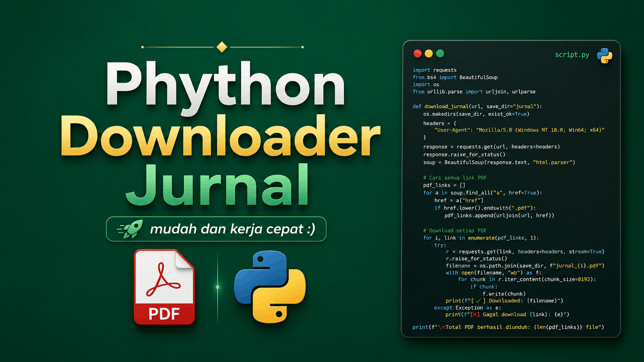
Task: Click the 'filename = os.path.join' line
Action: (525, 265)
